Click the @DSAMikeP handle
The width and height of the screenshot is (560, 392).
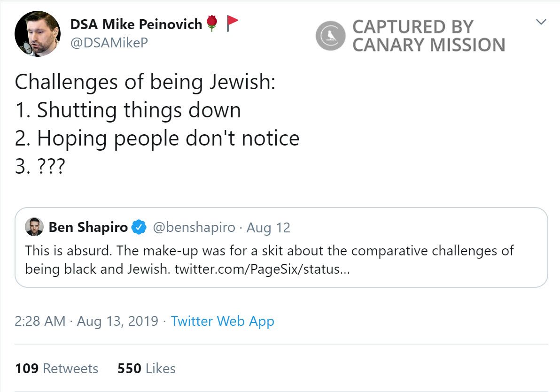[109, 43]
